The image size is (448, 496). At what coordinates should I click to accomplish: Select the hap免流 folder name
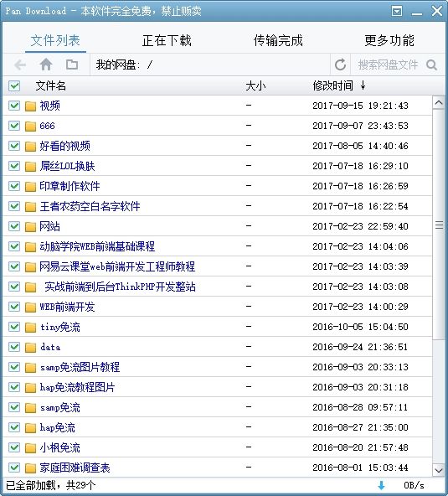click(58, 427)
